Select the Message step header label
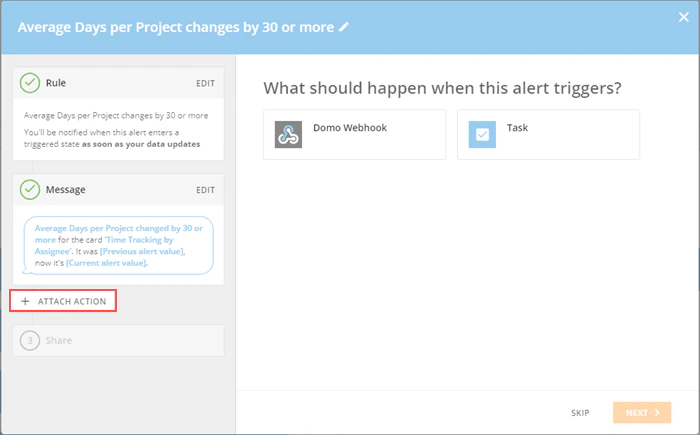This screenshot has height=435, width=700. click(x=66, y=190)
